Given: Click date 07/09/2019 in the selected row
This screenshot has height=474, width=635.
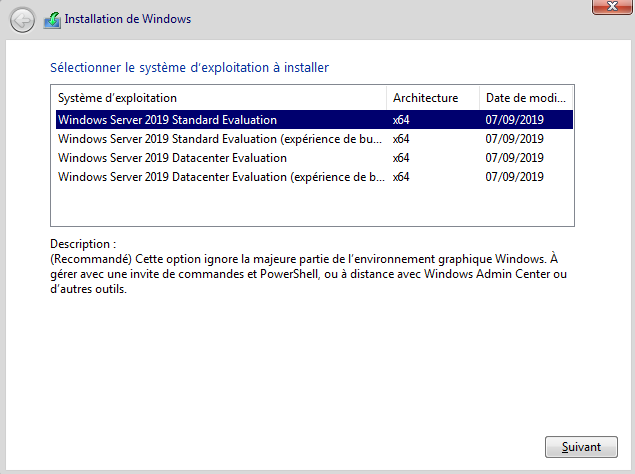Looking at the screenshot, I should pos(514,120).
